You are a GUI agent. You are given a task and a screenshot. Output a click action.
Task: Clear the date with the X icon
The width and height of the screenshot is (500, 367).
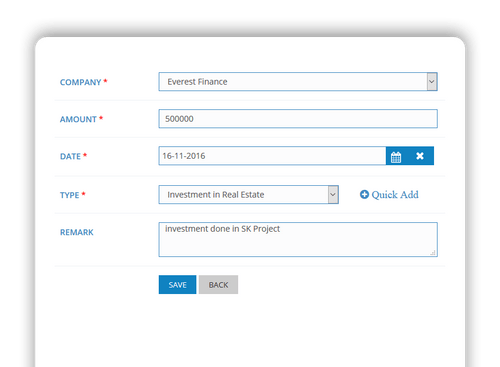pyautogui.click(x=420, y=156)
